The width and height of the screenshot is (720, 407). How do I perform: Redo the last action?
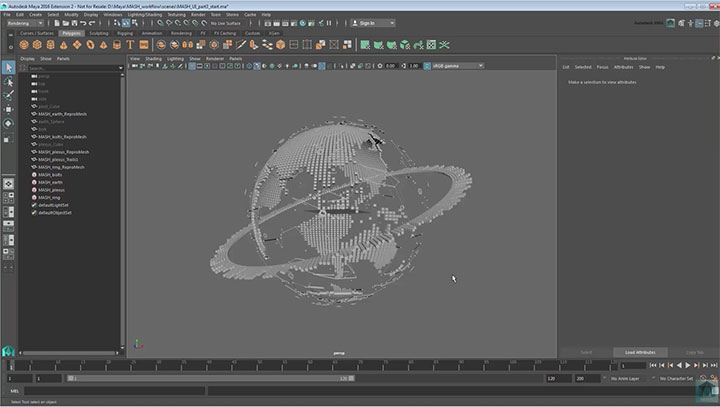(92, 23)
